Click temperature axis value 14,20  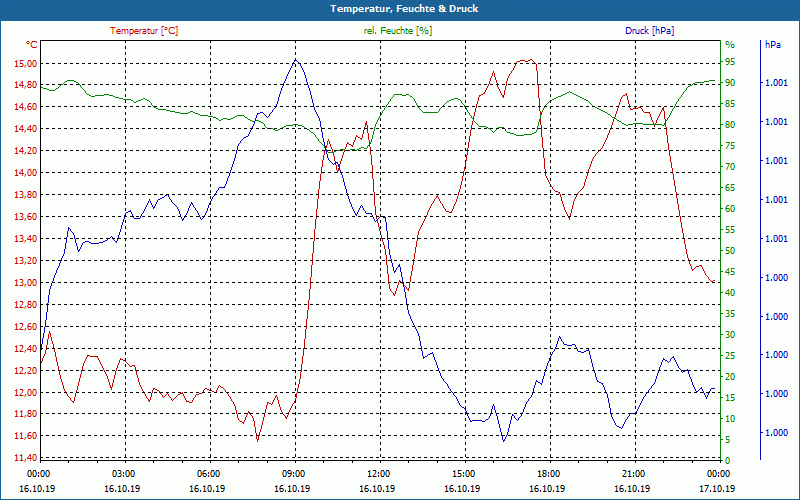[28, 151]
